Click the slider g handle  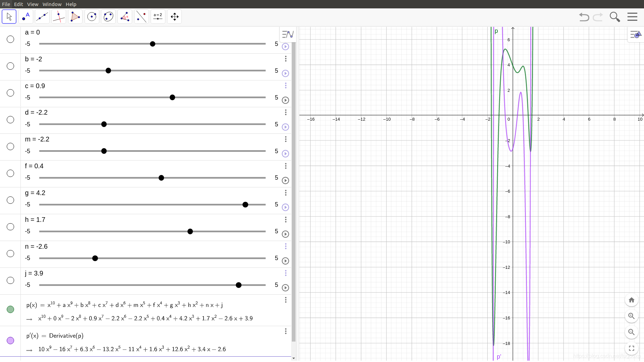245,205
